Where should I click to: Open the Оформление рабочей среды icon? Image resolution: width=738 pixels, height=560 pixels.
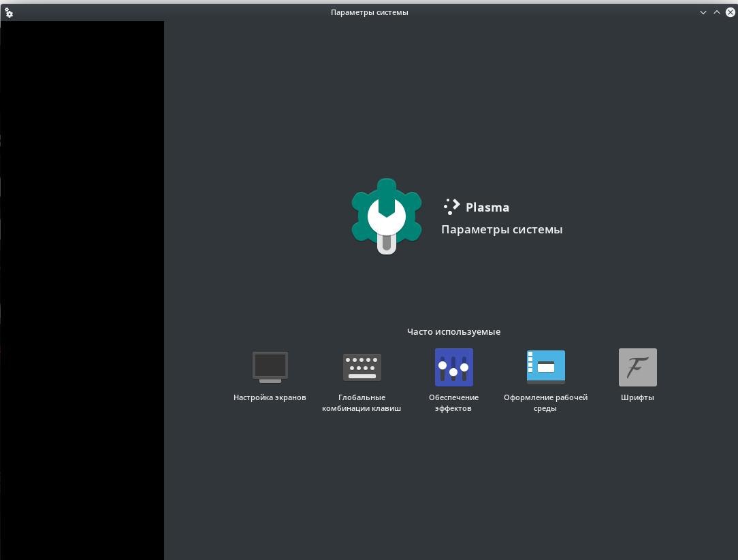(x=545, y=367)
